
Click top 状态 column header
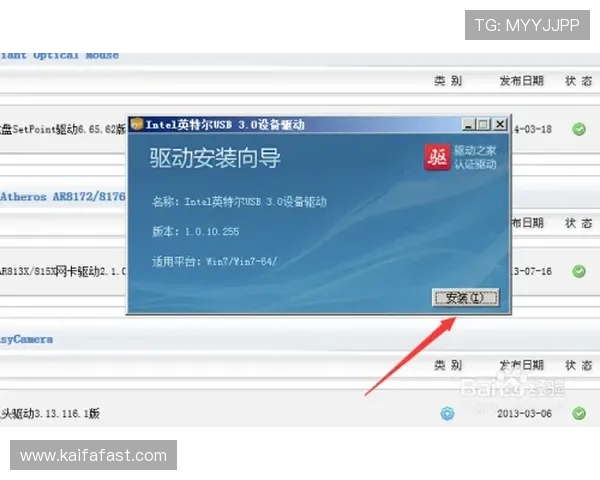(x=579, y=81)
